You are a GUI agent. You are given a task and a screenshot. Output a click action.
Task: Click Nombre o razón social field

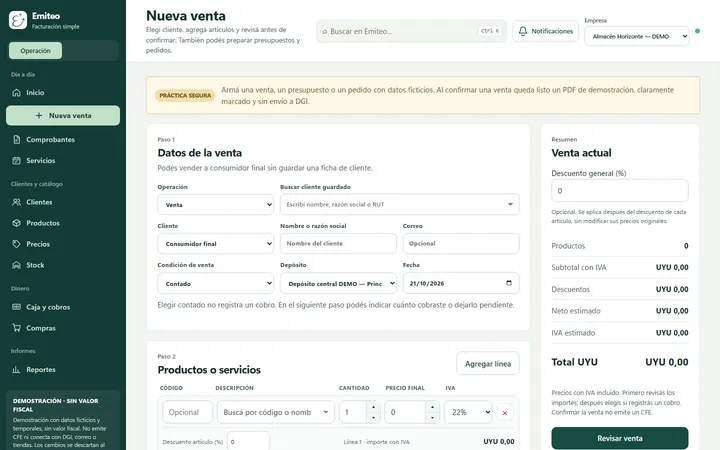point(338,244)
